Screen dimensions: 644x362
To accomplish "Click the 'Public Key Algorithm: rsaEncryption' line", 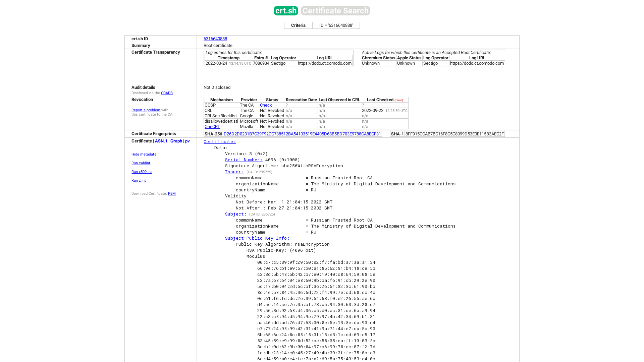I will (x=283, y=244).
